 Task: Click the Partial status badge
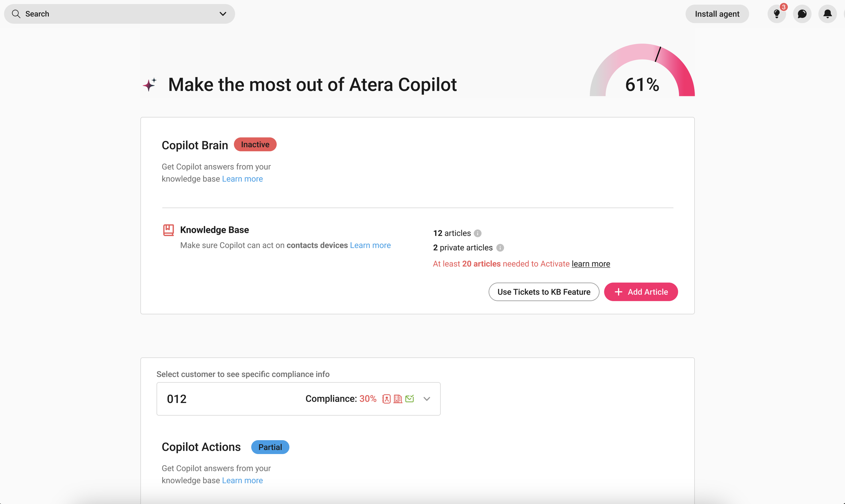pos(270,447)
